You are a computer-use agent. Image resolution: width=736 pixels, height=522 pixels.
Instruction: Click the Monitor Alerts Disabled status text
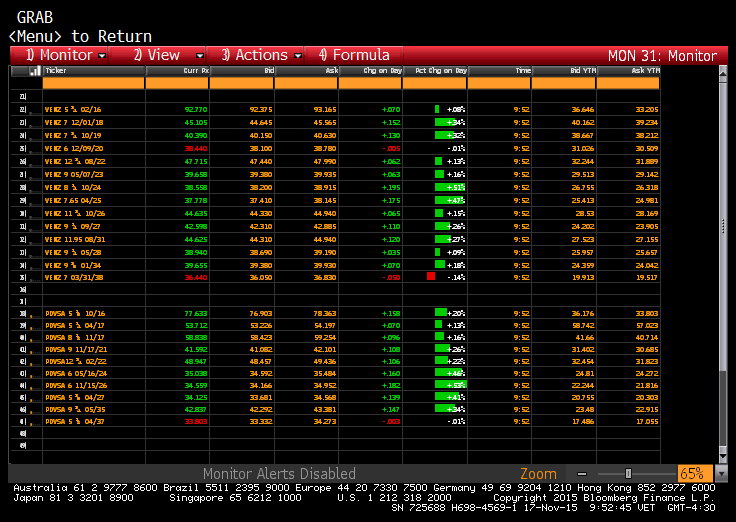(279, 473)
